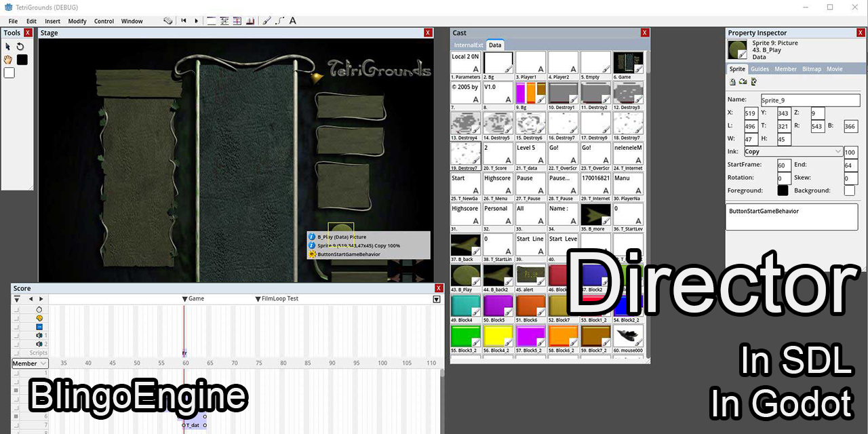Toggle the transition channel checkbox
The image size is (868, 434).
tap(17, 327)
